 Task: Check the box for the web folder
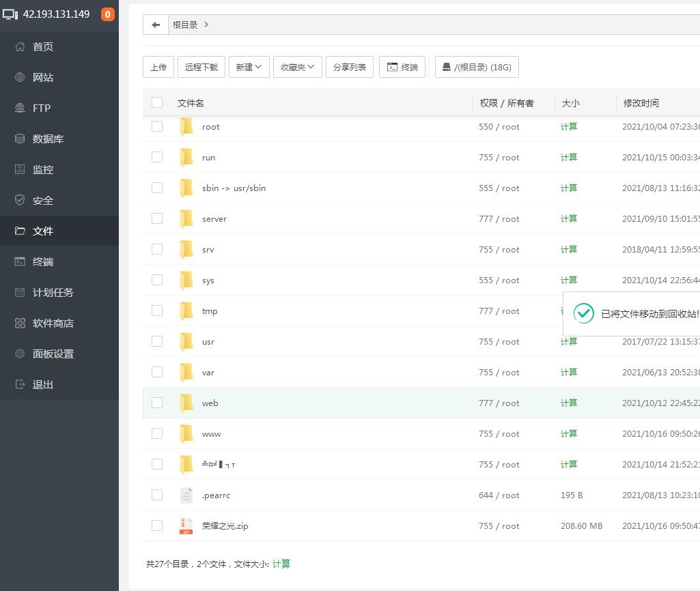point(157,403)
